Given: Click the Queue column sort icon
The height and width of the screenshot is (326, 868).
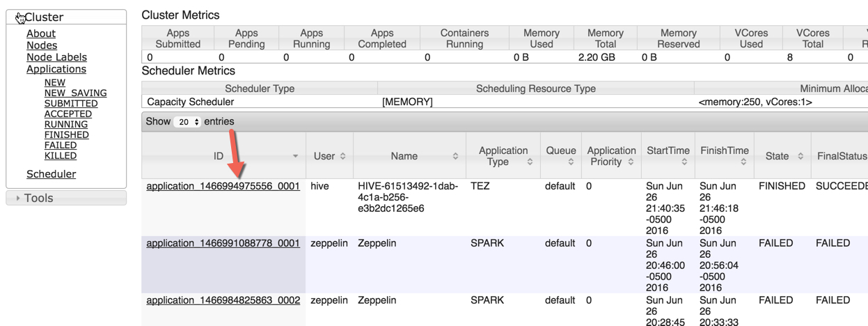Looking at the screenshot, I should tap(571, 162).
